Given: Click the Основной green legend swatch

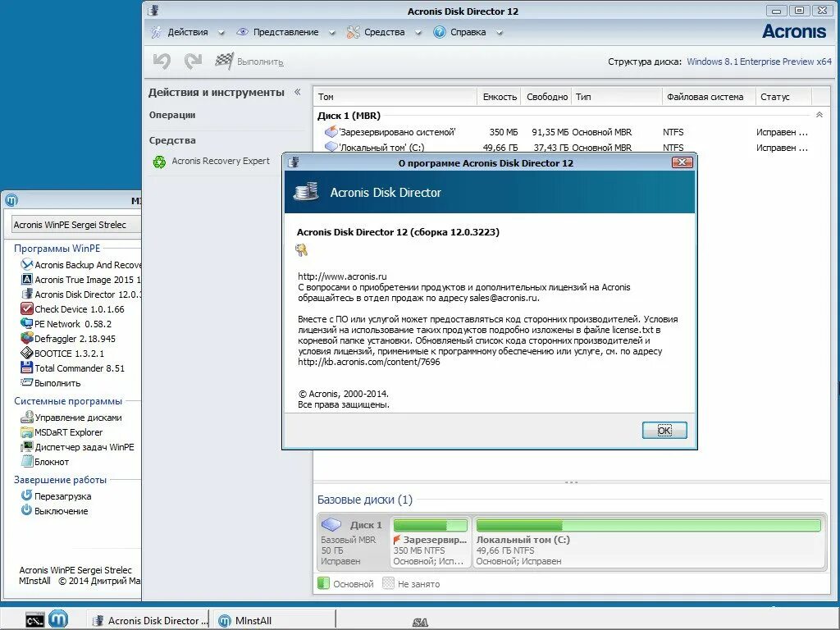Looking at the screenshot, I should tap(323, 583).
